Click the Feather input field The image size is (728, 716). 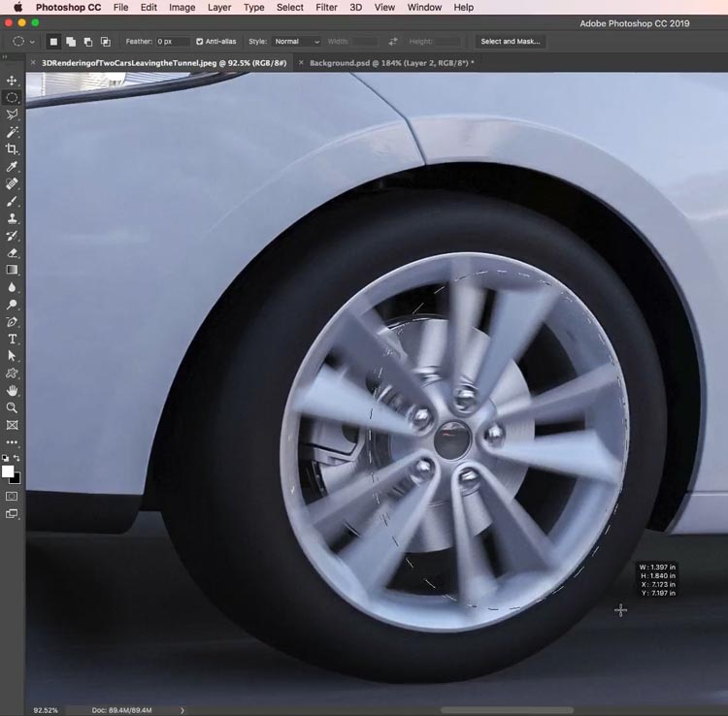pos(174,42)
